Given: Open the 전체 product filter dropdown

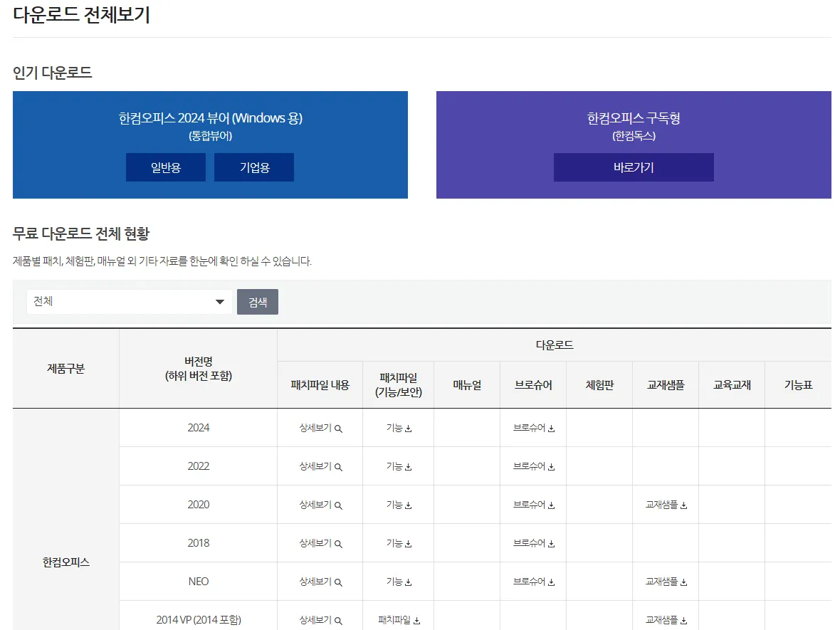Looking at the screenshot, I should (128, 302).
